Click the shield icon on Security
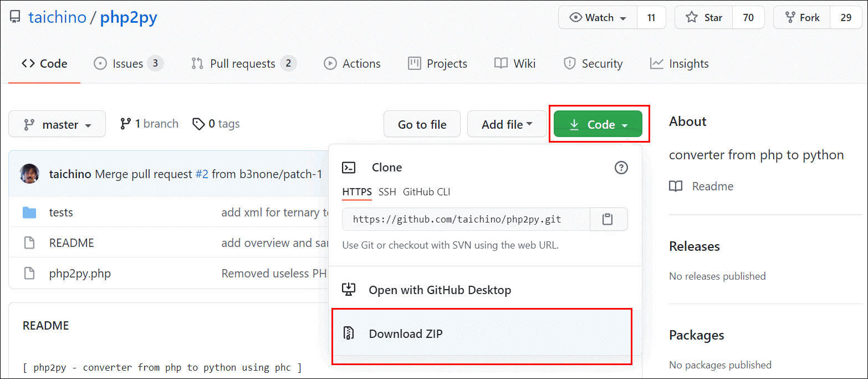This screenshot has width=868, height=379. (569, 64)
